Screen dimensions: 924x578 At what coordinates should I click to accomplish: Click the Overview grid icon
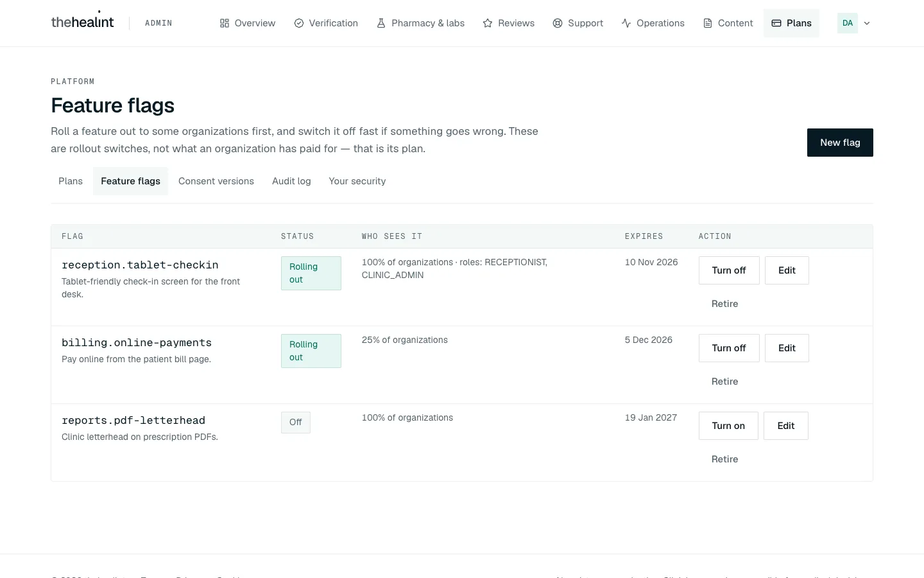(225, 23)
